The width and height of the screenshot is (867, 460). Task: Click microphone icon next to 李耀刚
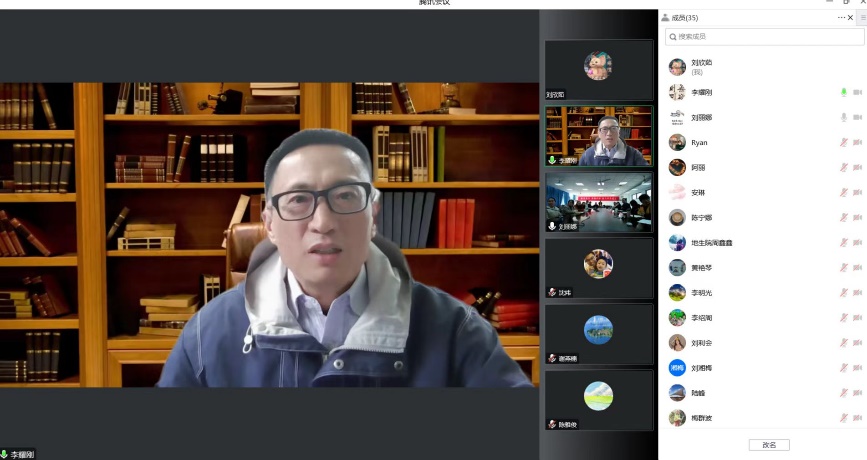point(843,92)
